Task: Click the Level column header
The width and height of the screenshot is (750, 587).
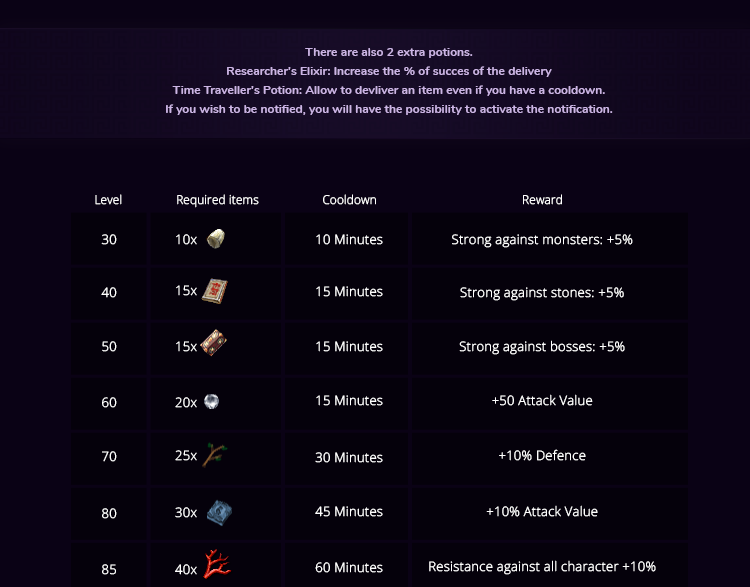Action: coord(108,200)
